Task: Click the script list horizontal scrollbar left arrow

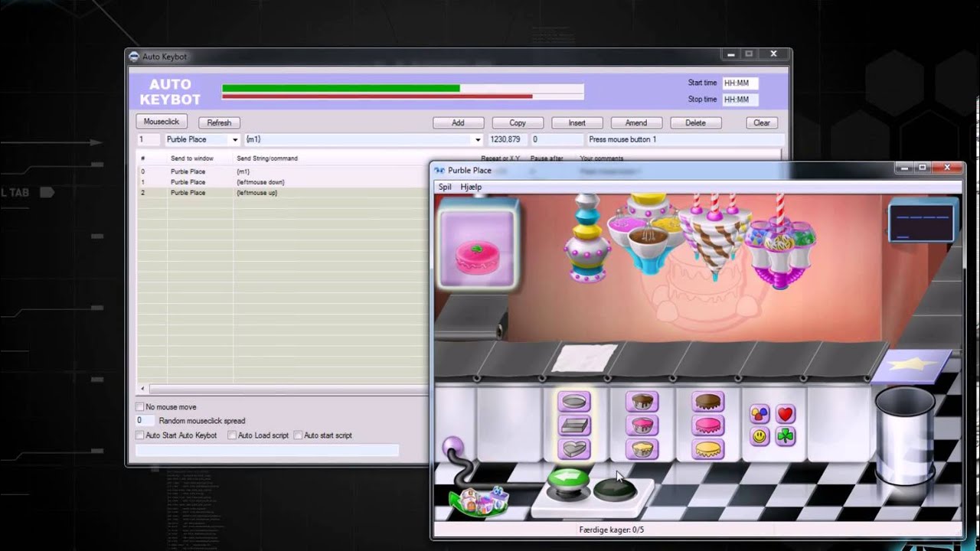Action: 142,389
